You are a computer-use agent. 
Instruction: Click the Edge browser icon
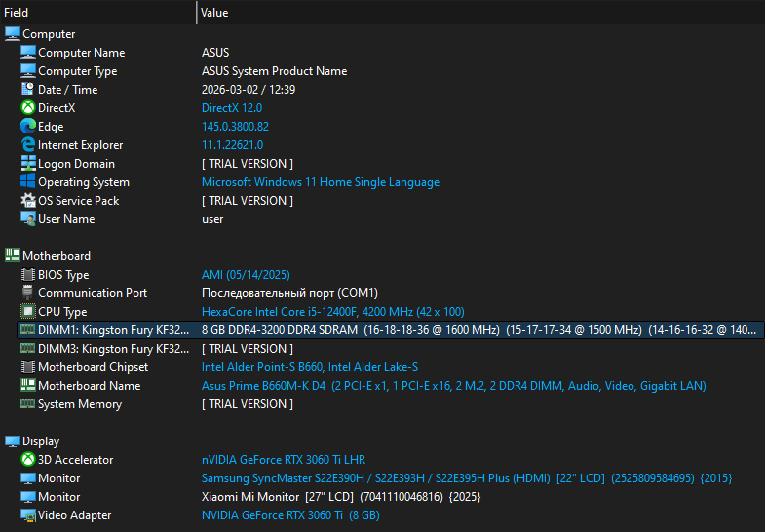(x=28, y=127)
